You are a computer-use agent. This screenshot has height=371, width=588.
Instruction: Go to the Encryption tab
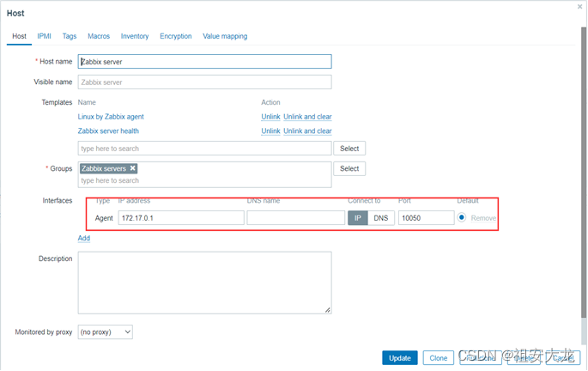point(175,36)
